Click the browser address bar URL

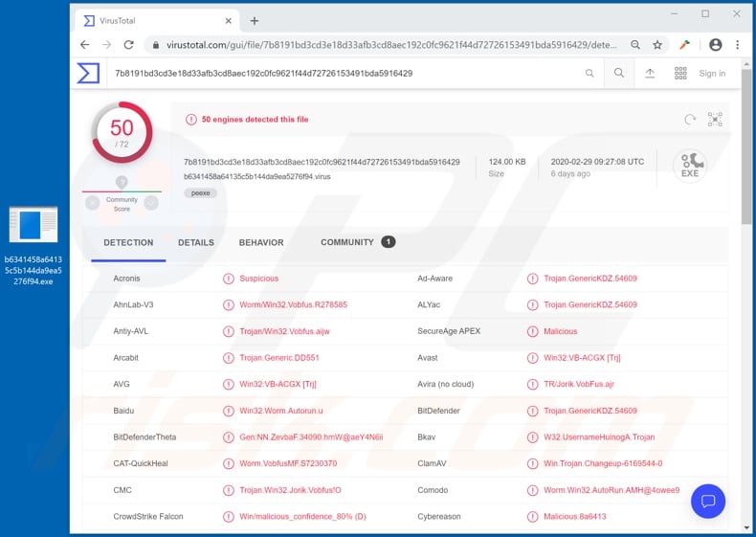(x=391, y=45)
